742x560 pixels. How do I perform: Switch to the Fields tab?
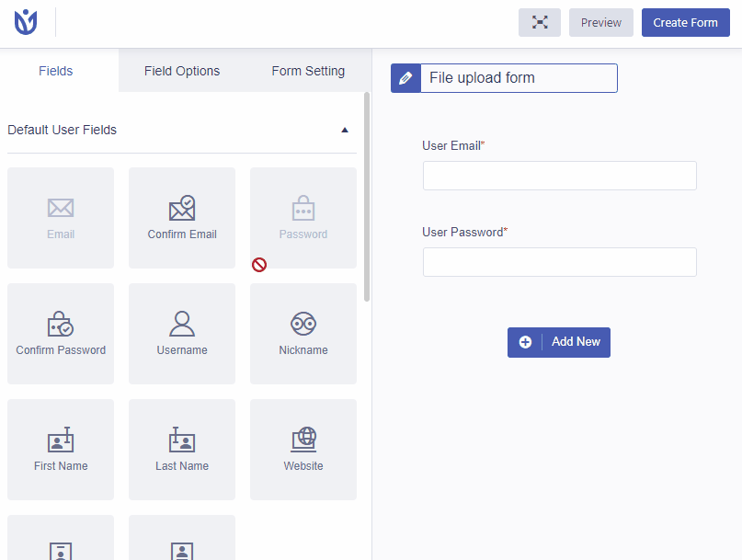point(56,71)
